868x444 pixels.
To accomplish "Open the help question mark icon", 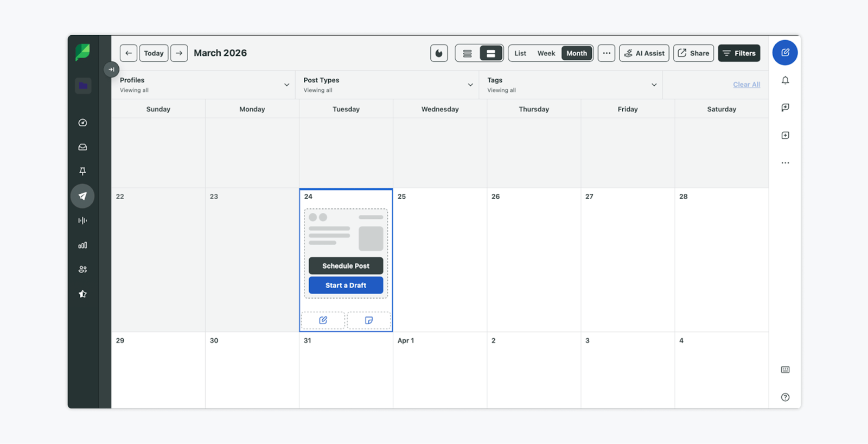I will [x=785, y=397].
